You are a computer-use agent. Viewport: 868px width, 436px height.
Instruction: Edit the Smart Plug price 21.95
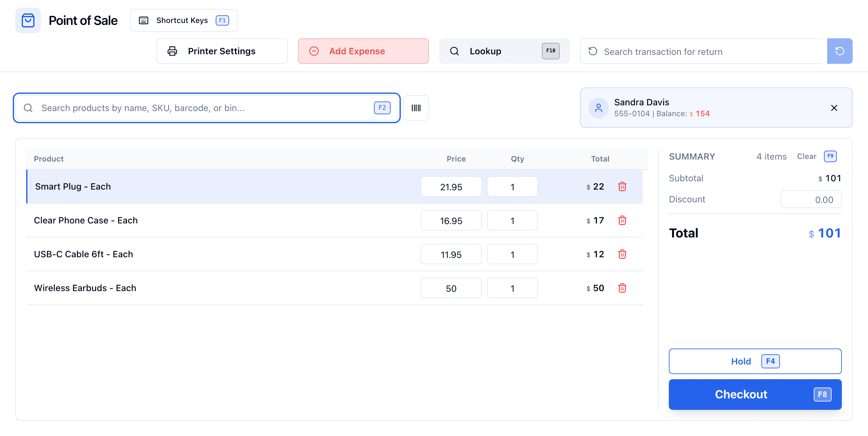451,187
